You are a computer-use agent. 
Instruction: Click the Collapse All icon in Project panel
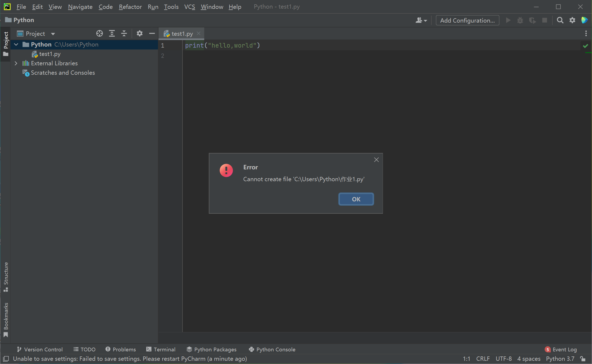click(124, 33)
